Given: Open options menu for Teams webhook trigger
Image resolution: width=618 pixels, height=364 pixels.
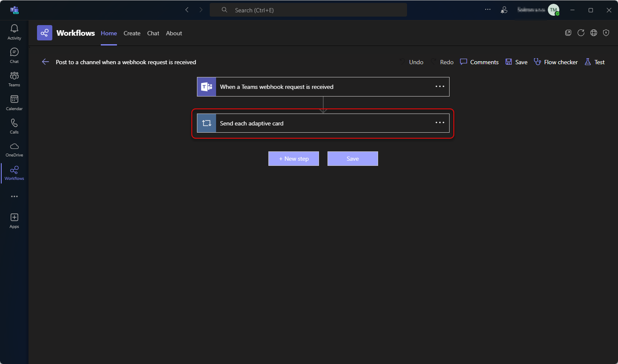Looking at the screenshot, I should pos(439,86).
